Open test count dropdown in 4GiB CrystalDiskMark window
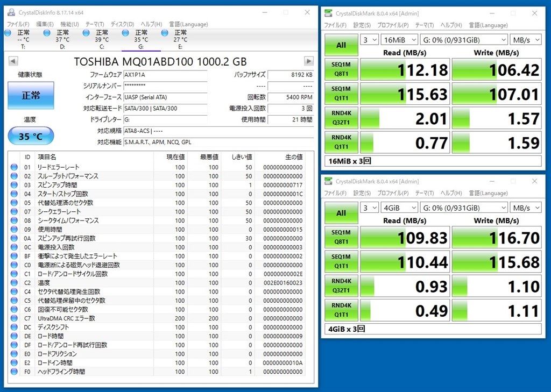The image size is (551, 392). click(x=369, y=208)
